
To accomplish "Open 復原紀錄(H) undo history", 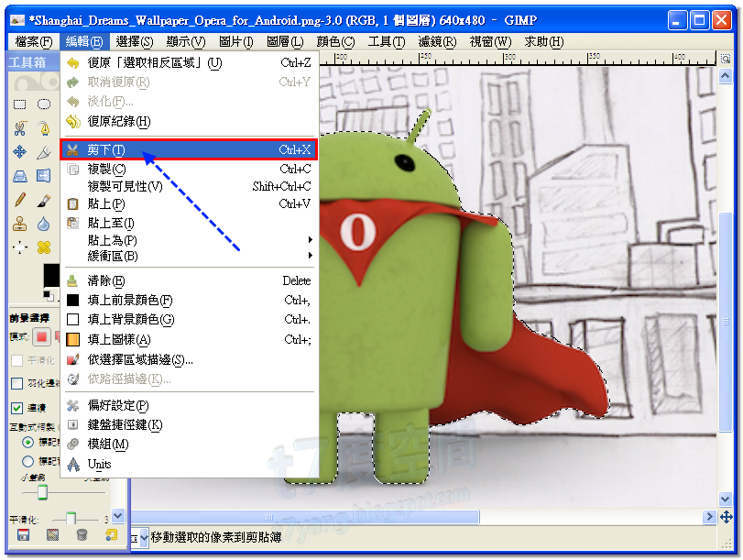I will pyautogui.click(x=190, y=121).
